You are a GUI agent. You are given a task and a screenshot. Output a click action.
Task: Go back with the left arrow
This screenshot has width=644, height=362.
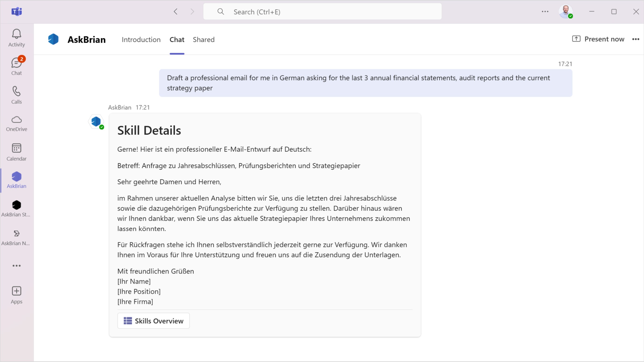175,11
